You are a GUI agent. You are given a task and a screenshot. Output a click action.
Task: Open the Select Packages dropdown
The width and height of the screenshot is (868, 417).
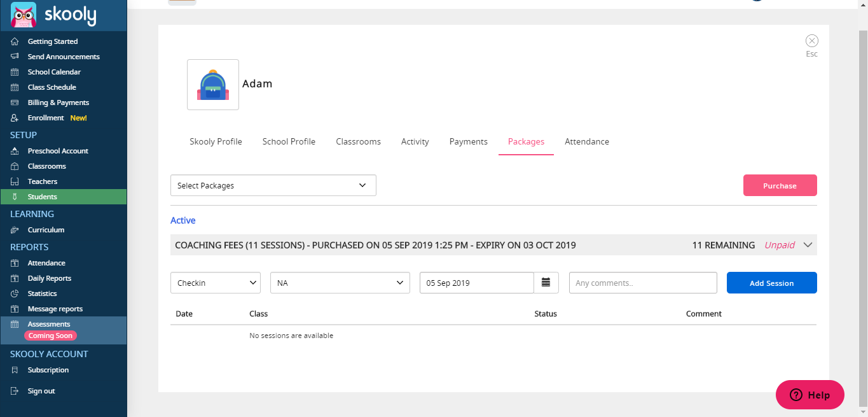pyautogui.click(x=273, y=185)
